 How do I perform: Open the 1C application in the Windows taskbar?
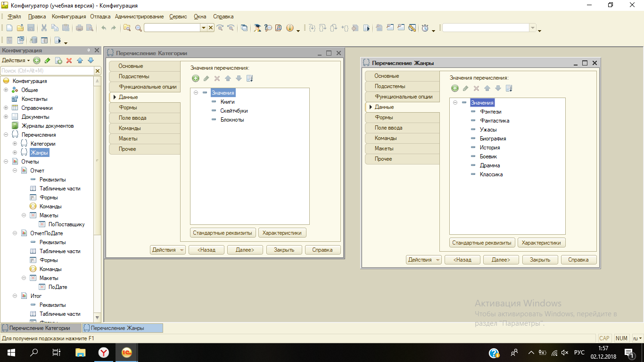pyautogui.click(x=126, y=352)
